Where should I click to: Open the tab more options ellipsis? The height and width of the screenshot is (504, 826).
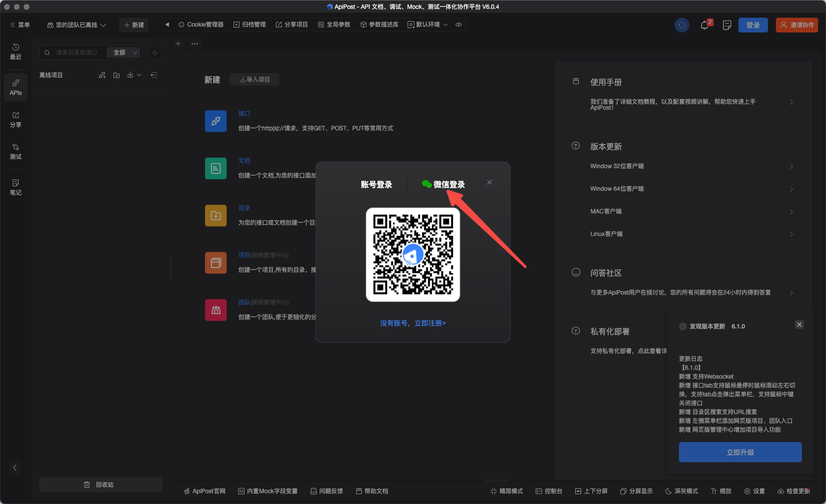pyautogui.click(x=195, y=44)
